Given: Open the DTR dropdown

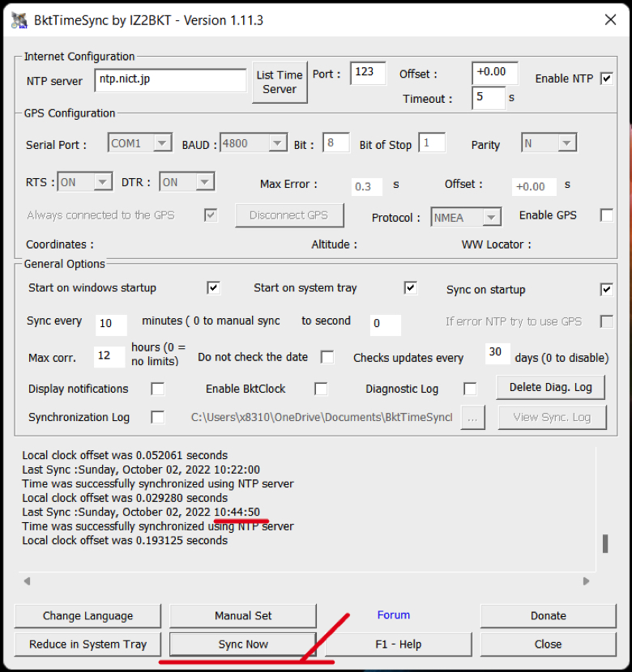Looking at the screenshot, I should point(187,182).
